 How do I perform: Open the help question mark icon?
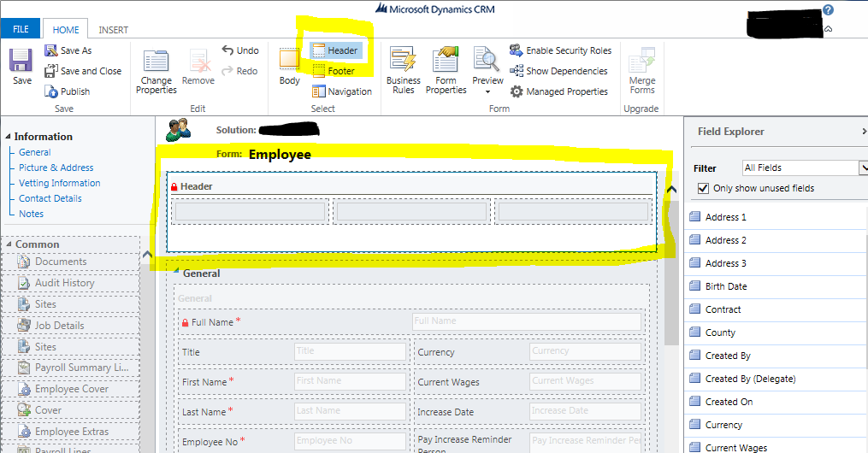click(828, 9)
